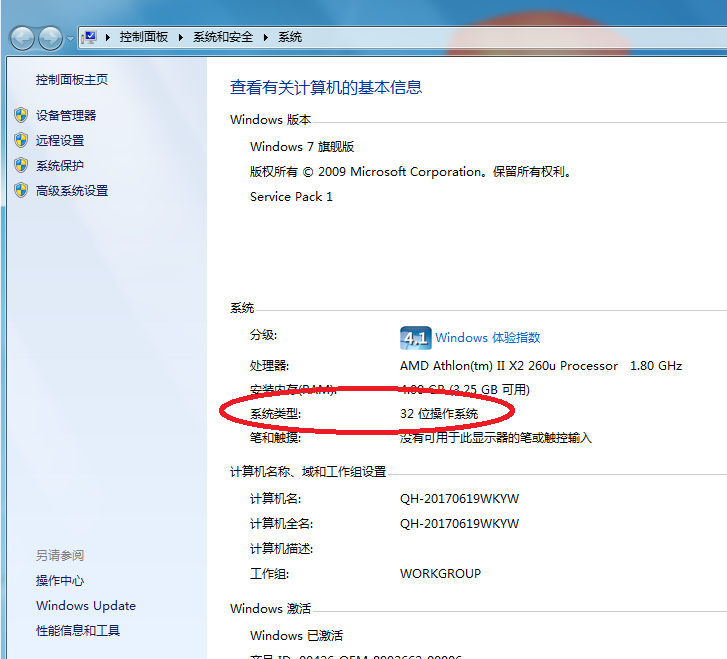Click the text Windows 7 旗舰版
The width and height of the screenshot is (727, 659).
pyautogui.click(x=302, y=147)
